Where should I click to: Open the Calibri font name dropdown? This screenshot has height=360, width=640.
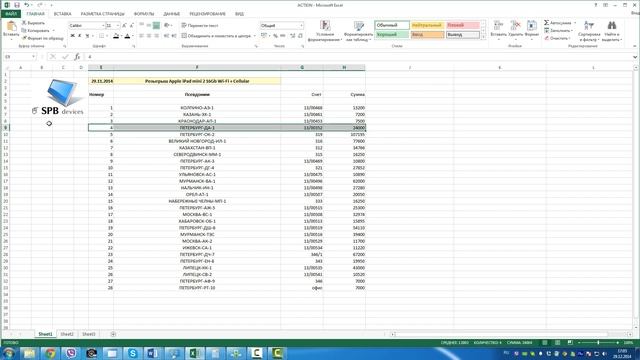pos(103,25)
